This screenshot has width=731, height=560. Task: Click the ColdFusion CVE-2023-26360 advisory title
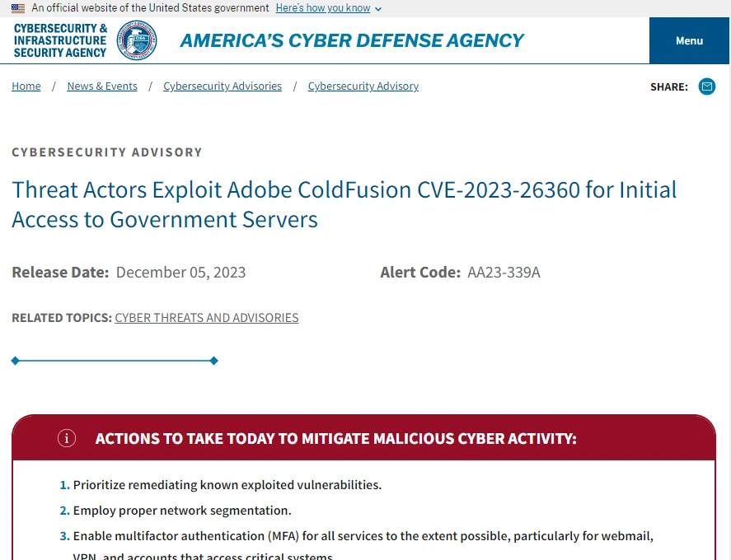(344, 204)
